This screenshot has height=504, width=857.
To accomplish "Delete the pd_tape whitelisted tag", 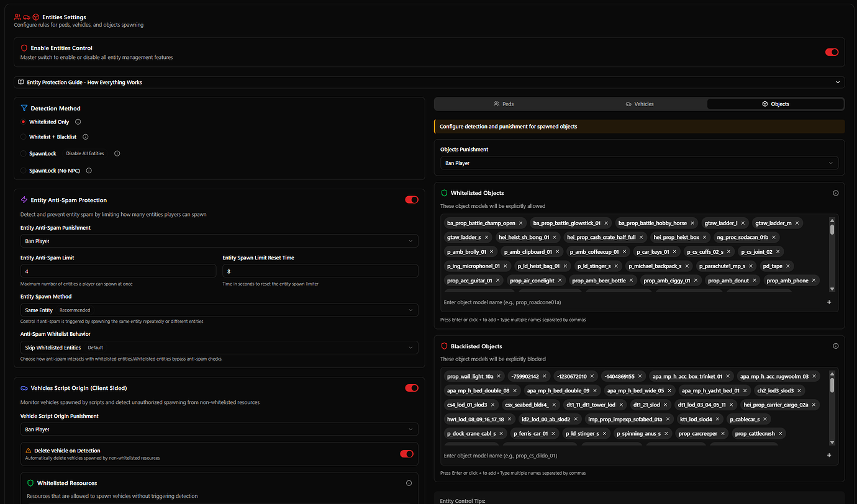I will click(788, 266).
